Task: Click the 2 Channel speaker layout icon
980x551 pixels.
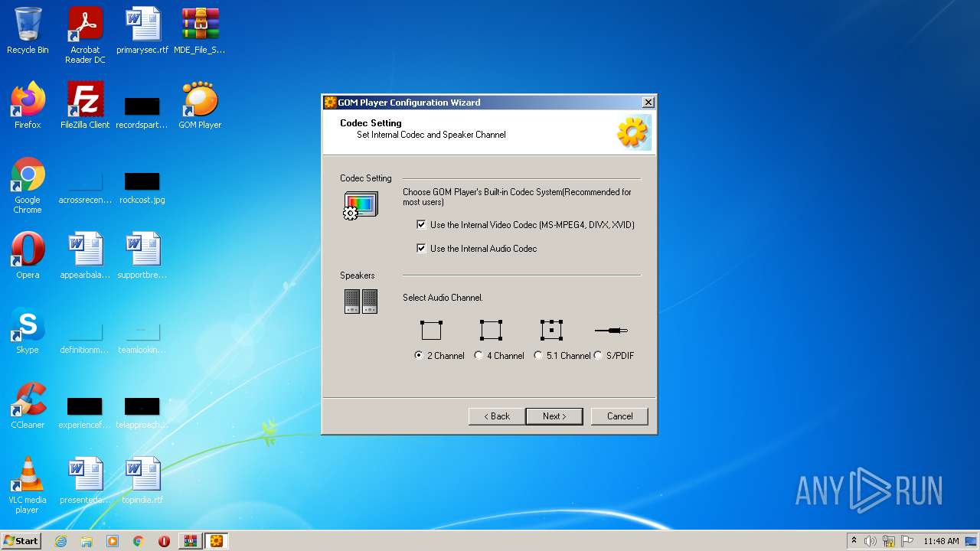Action: (431, 330)
